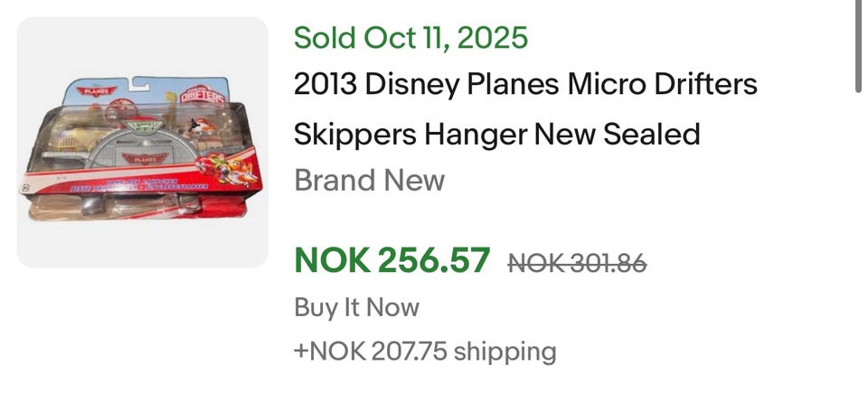Click the "Buy It Now" label
The width and height of the screenshot is (868, 411).
[356, 307]
